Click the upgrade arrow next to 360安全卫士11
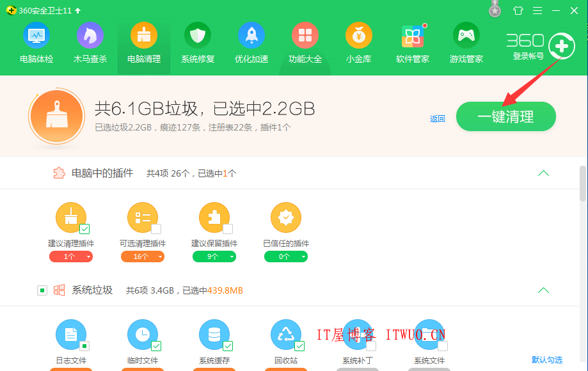The width and height of the screenshot is (588, 371). [x=77, y=10]
